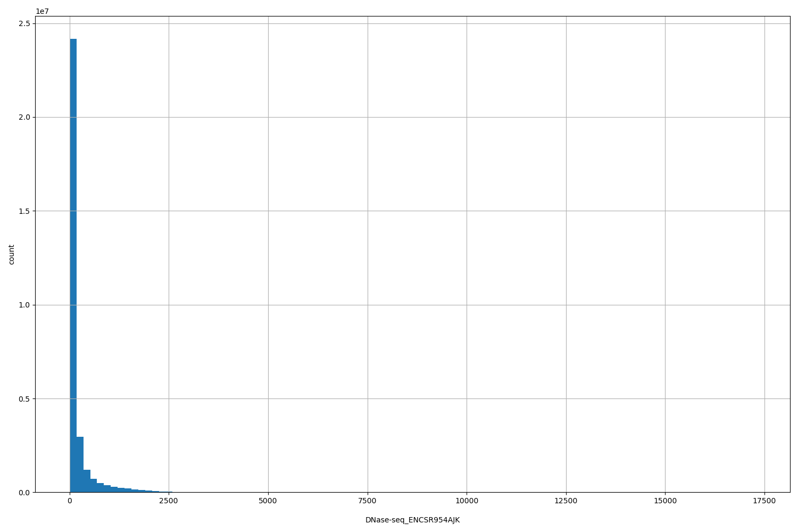Screen dimensions: 798x532
Task: Click the 2.5 tick on y-axis
Action: (x=25, y=22)
